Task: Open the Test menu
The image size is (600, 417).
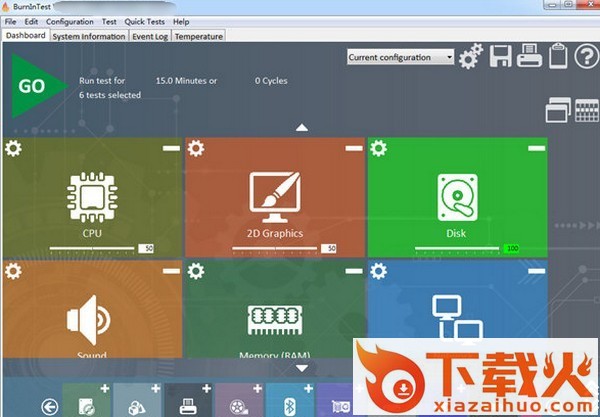Action: click(109, 22)
